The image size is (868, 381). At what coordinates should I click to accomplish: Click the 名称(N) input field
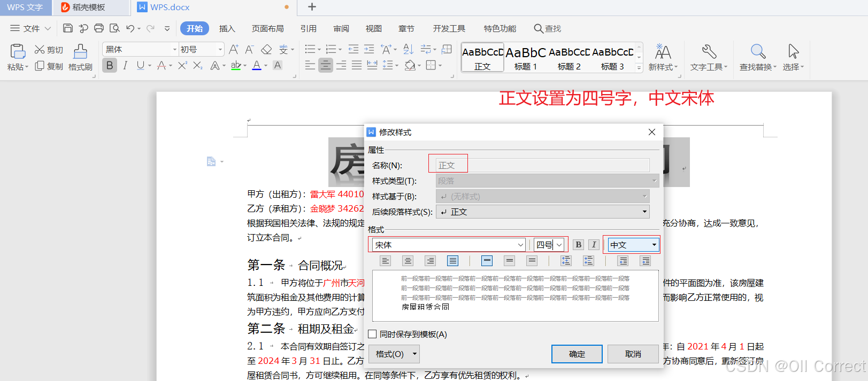543,165
